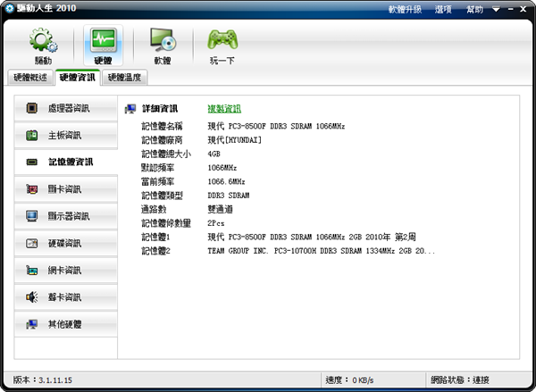Select the 記憶體資訊 sidebar entry
Screen dimensions: 536x392
[x=66, y=162]
